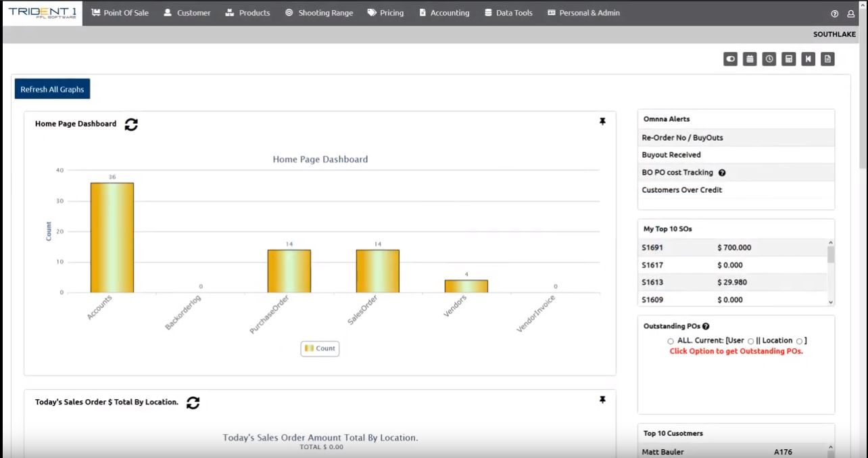Open the Customers Over Credit alert
The image size is (868, 458).
point(681,190)
